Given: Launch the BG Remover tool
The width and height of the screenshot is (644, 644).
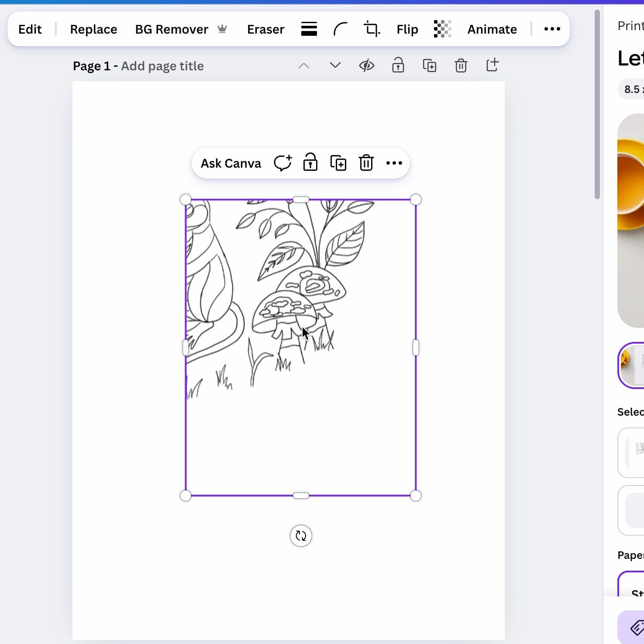Looking at the screenshot, I should click(181, 29).
